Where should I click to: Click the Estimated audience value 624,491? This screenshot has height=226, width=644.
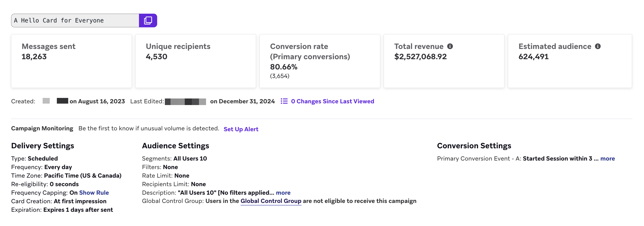click(533, 57)
